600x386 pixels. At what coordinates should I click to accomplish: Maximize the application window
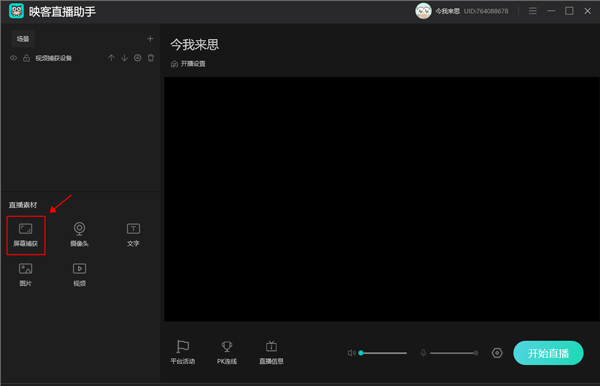click(569, 11)
